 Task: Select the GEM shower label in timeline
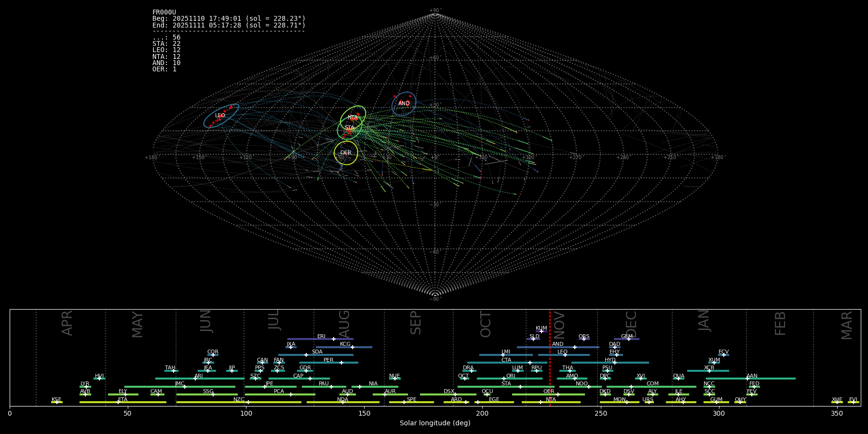(626, 337)
